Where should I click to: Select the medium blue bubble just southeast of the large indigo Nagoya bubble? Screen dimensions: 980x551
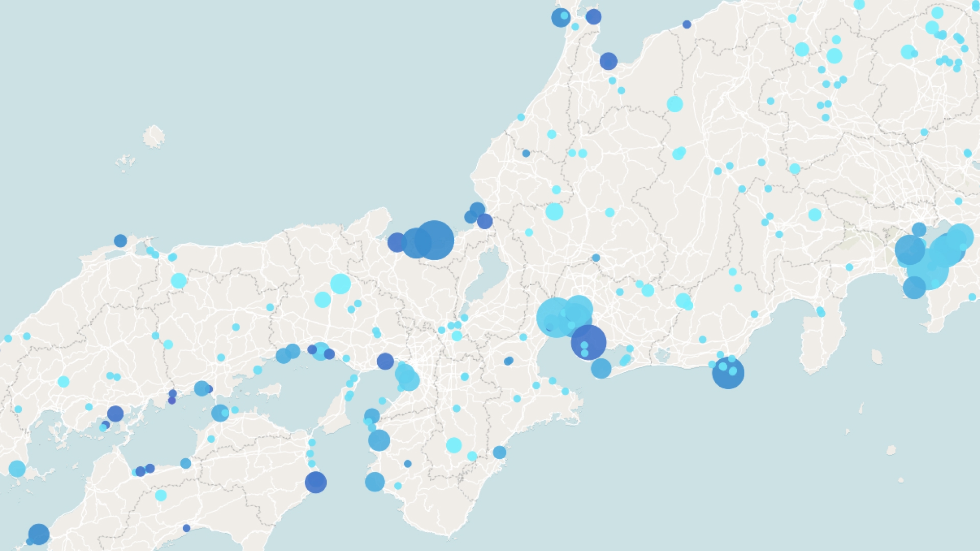[601, 368]
